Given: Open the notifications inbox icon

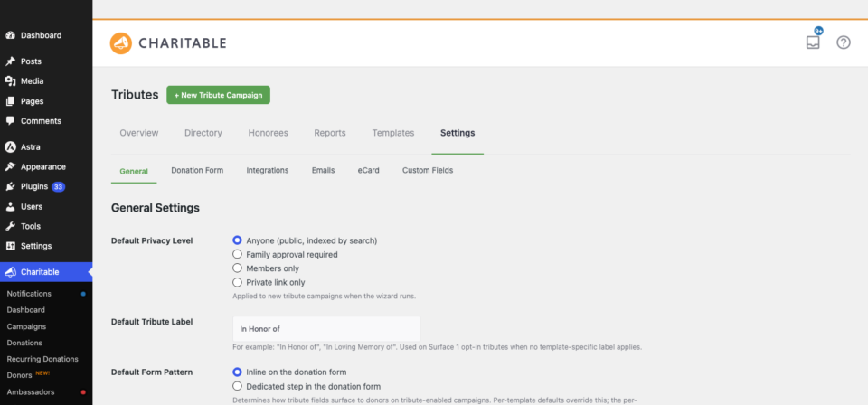Looking at the screenshot, I should (x=813, y=42).
